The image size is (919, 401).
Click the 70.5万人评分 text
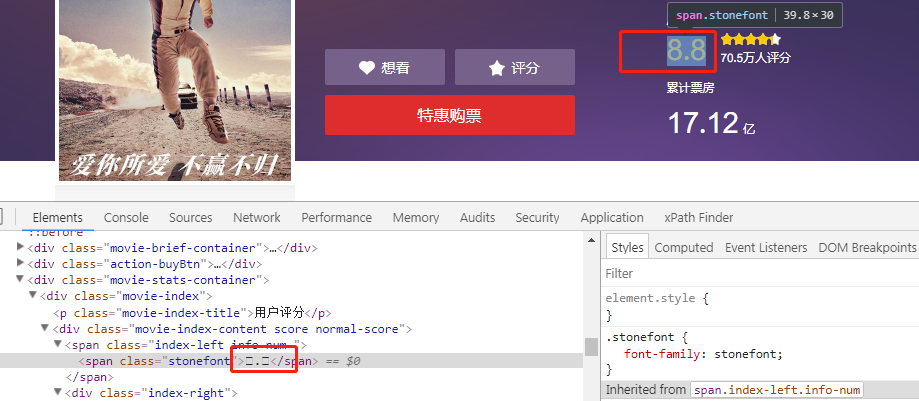tap(755, 58)
